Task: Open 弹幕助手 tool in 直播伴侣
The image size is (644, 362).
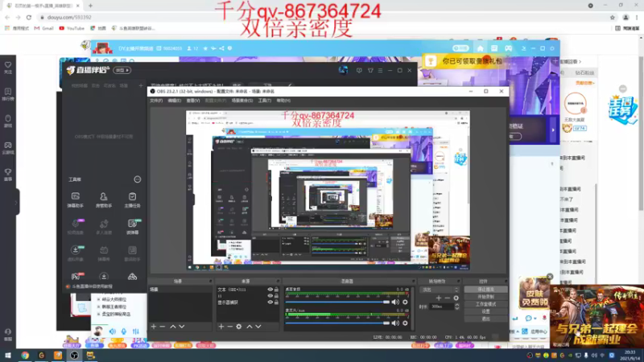Action: click(x=75, y=200)
